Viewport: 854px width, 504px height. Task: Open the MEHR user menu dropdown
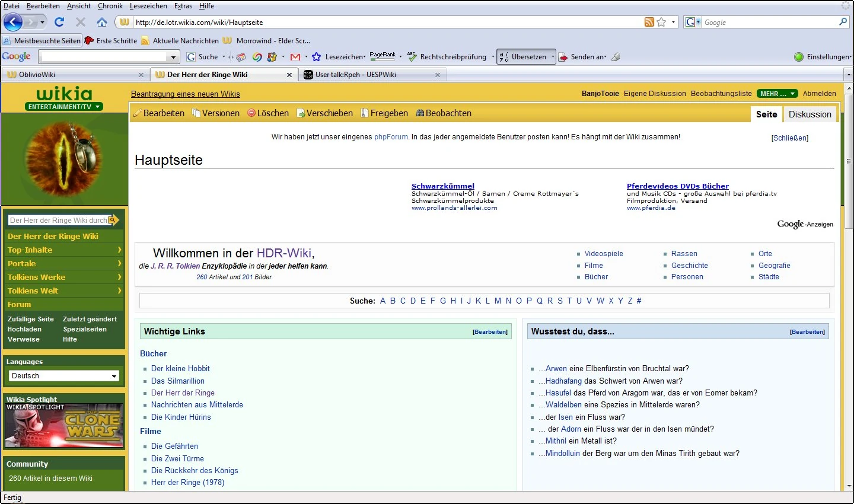pyautogui.click(x=777, y=94)
